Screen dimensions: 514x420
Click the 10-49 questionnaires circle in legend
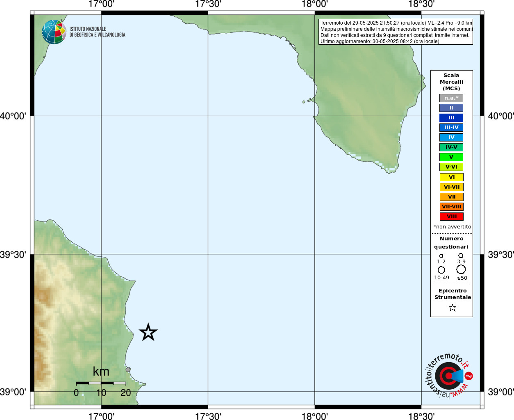tap(441, 270)
